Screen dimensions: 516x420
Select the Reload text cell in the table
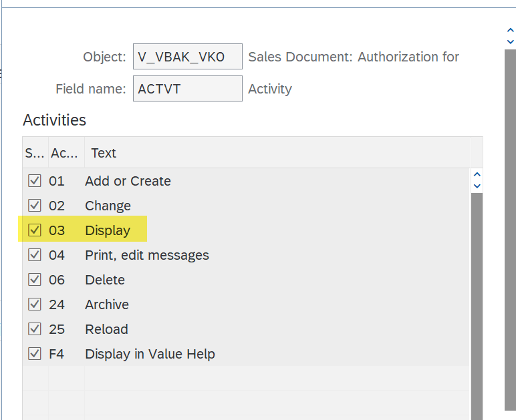[106, 329]
